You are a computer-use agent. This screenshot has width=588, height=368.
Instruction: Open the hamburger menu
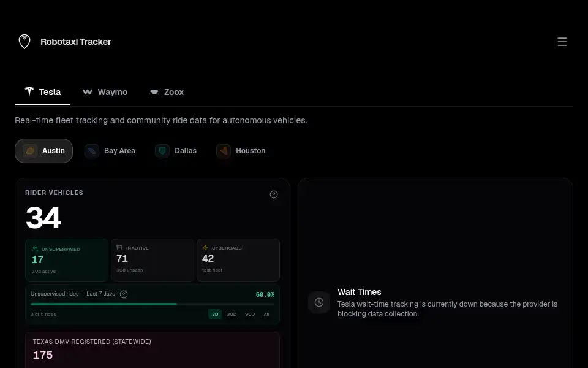(562, 42)
